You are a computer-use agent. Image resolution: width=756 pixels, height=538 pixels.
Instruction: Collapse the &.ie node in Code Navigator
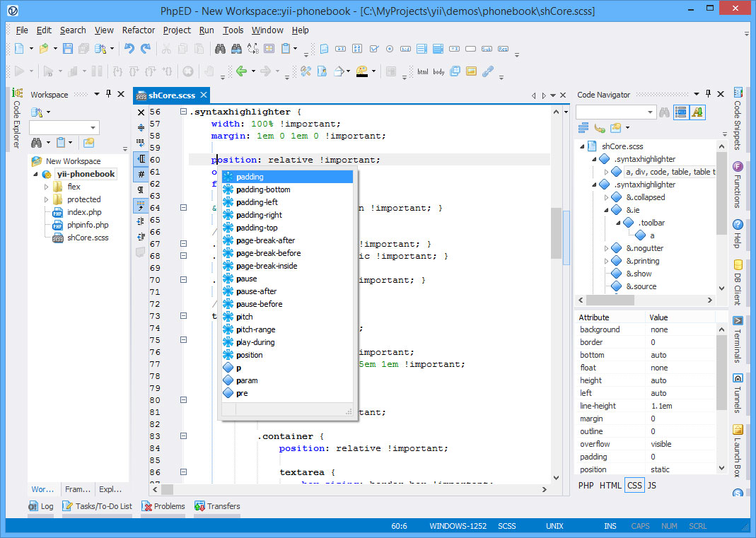point(607,210)
